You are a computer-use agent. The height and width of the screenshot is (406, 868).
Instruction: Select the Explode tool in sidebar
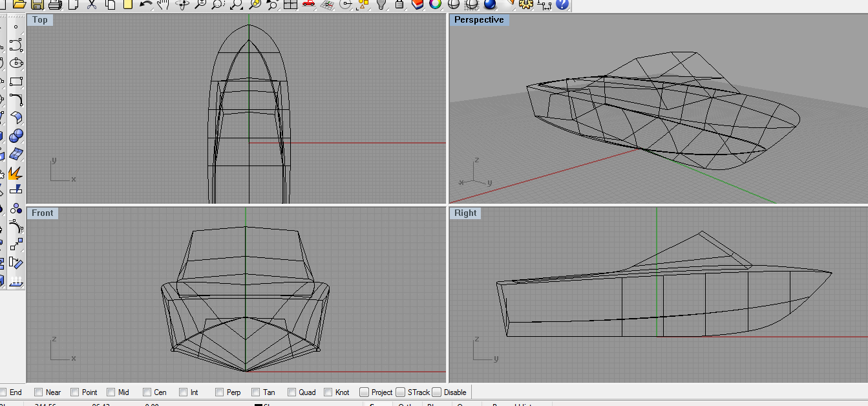click(16, 173)
